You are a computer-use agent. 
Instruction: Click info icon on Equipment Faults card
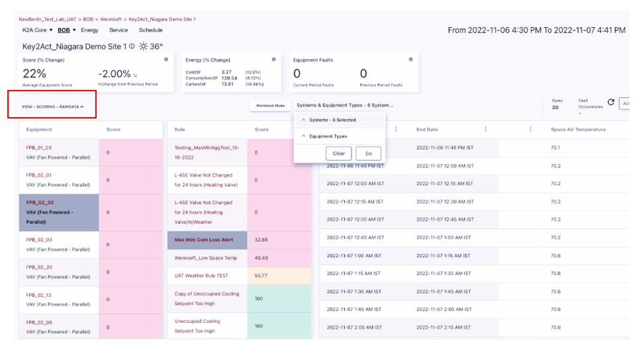[411, 60]
